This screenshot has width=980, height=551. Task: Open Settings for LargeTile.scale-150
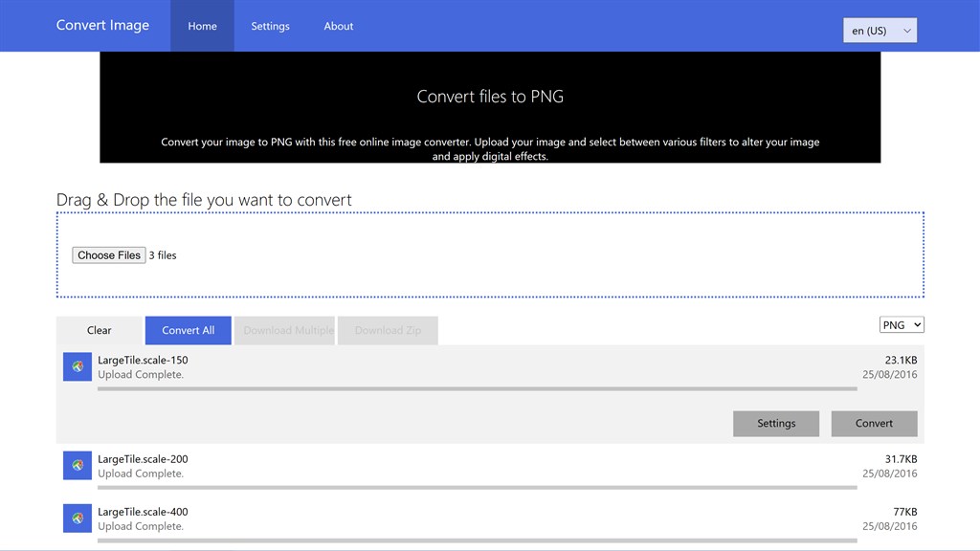[776, 423]
